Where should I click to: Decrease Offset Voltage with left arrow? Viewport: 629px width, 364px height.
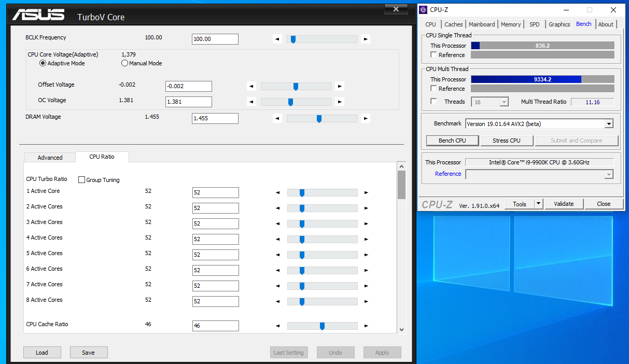click(x=251, y=87)
